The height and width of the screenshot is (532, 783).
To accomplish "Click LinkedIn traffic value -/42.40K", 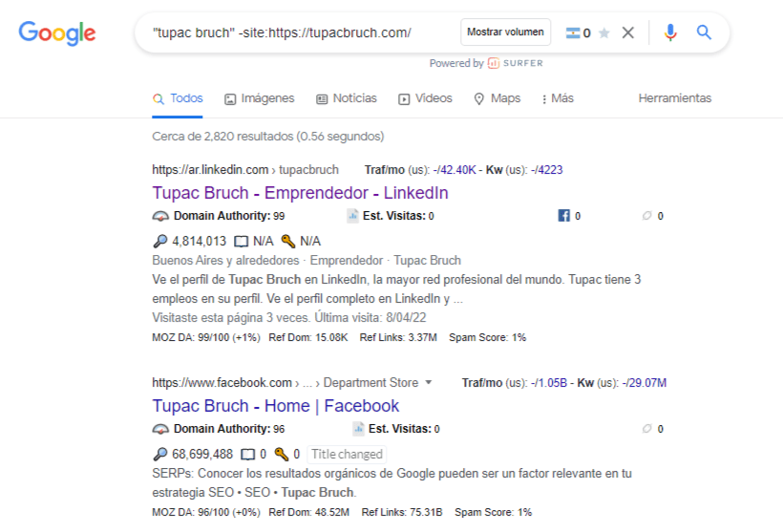I will (x=455, y=170).
